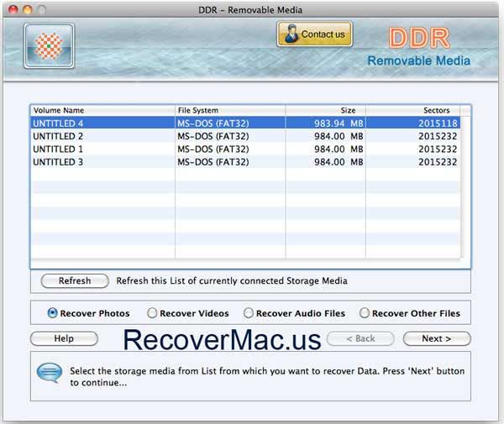Click the disabled Back button

[x=360, y=338]
